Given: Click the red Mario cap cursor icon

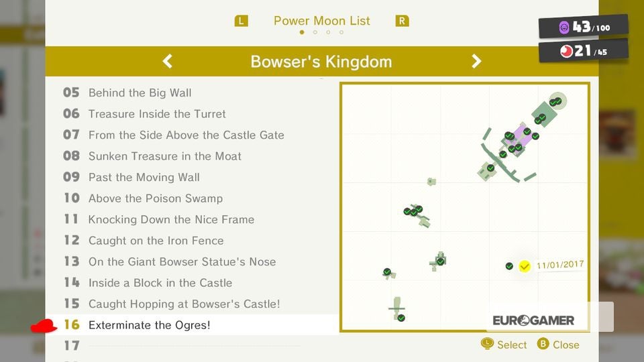Looking at the screenshot, I should click(x=44, y=326).
